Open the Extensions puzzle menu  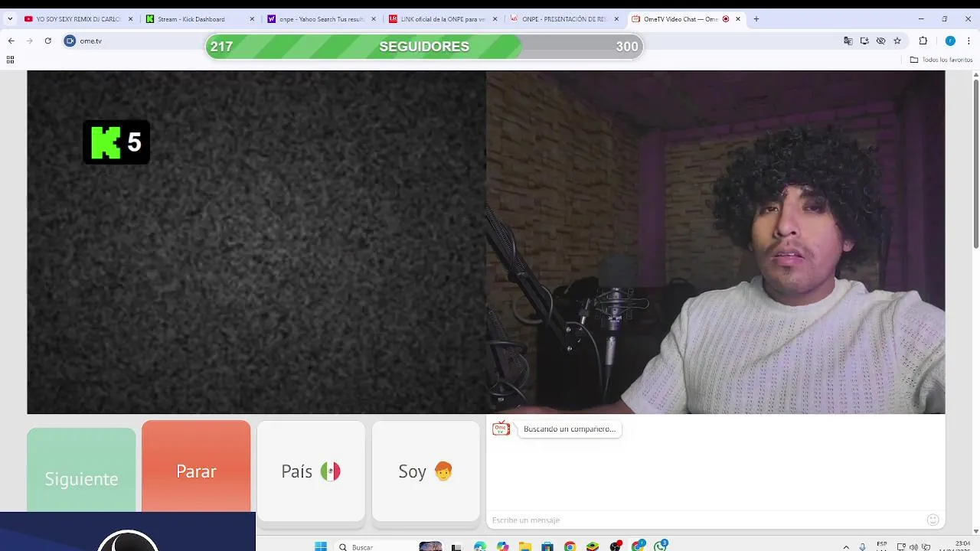[x=923, y=41]
